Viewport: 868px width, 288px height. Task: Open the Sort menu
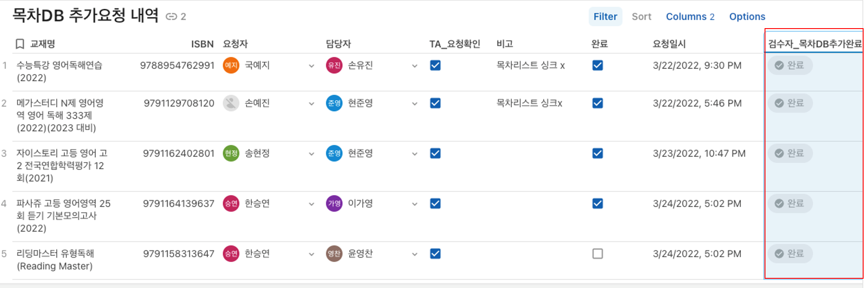click(x=641, y=16)
